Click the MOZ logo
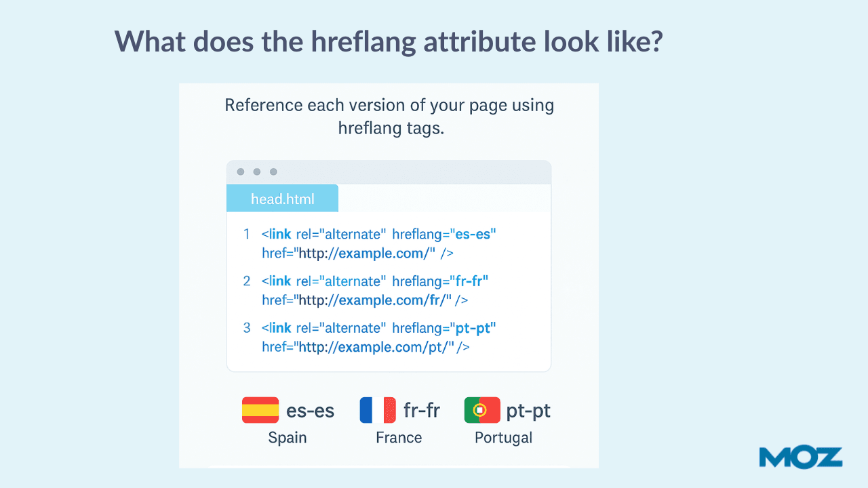The width and height of the screenshot is (868, 488). click(x=801, y=457)
